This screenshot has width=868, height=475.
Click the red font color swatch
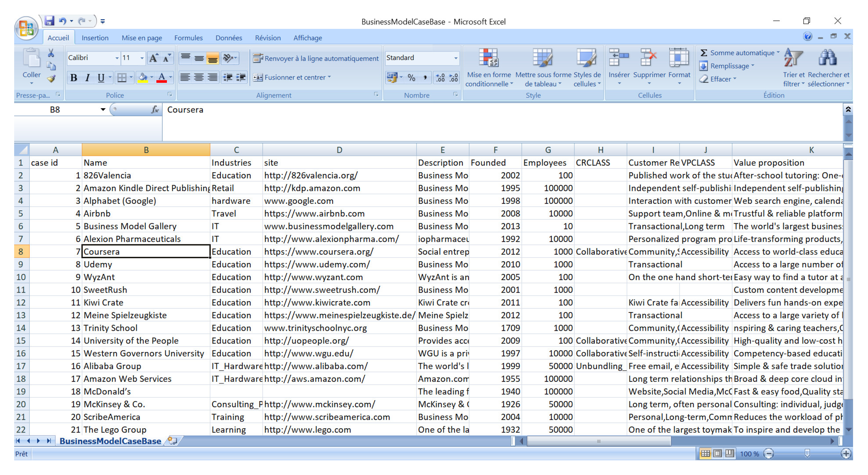click(x=161, y=78)
